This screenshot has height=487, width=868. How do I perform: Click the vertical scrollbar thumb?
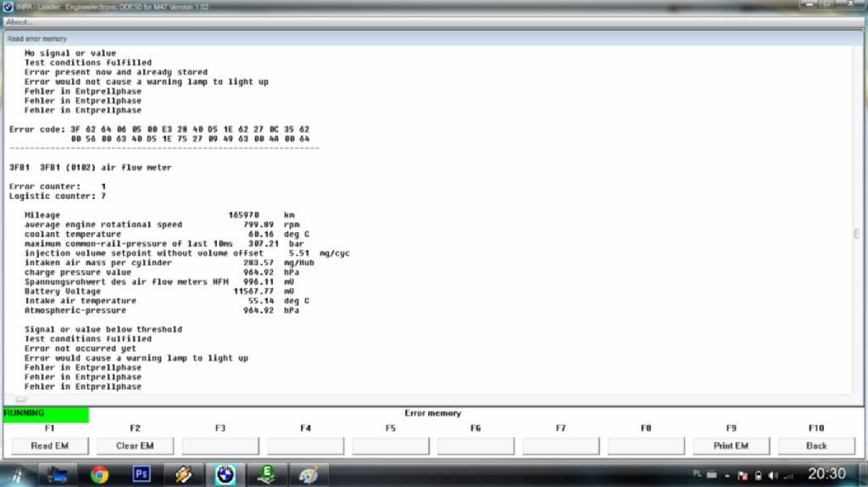click(x=857, y=234)
